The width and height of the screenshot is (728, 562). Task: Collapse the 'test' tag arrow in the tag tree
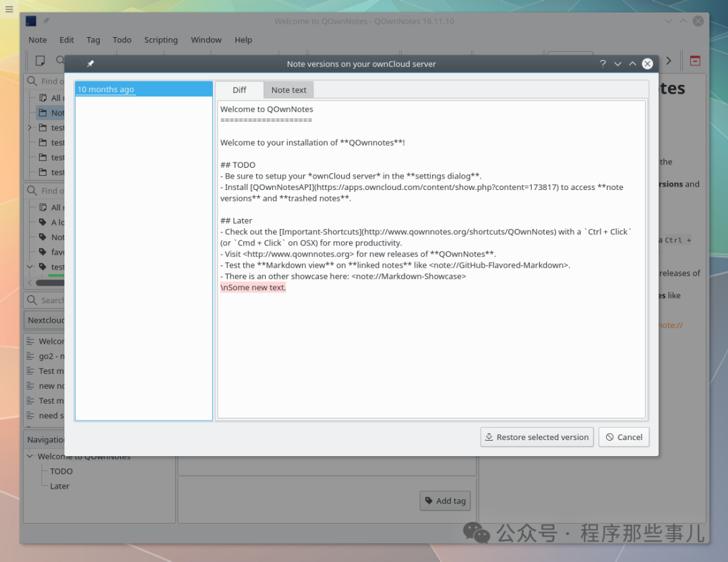(30, 267)
